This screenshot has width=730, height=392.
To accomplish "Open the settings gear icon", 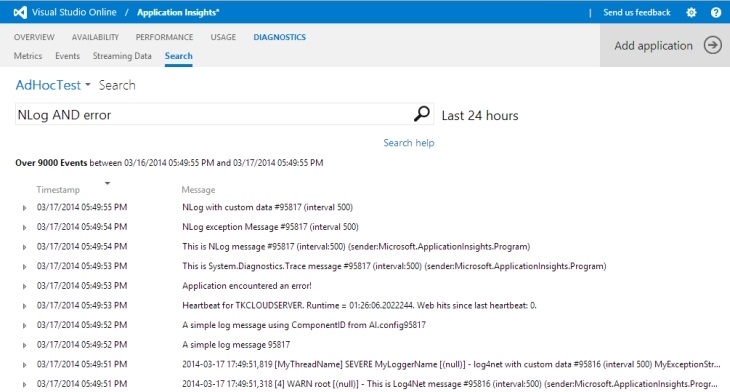I will (691, 13).
